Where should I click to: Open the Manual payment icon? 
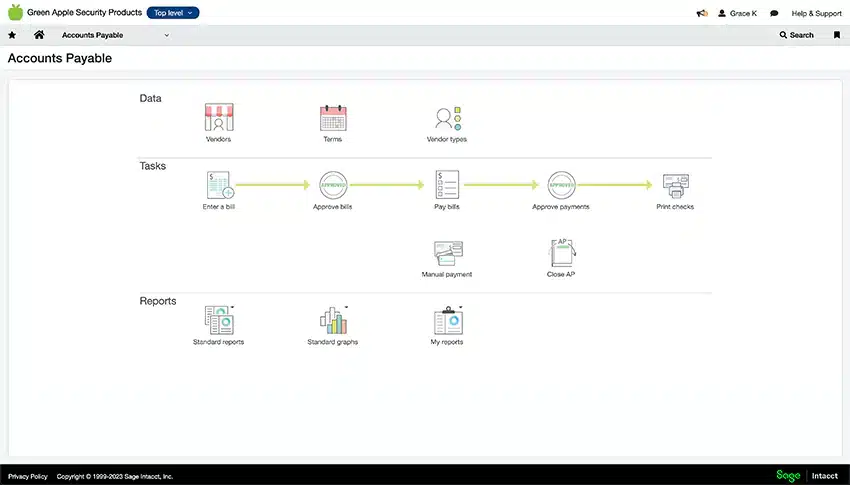coord(448,253)
